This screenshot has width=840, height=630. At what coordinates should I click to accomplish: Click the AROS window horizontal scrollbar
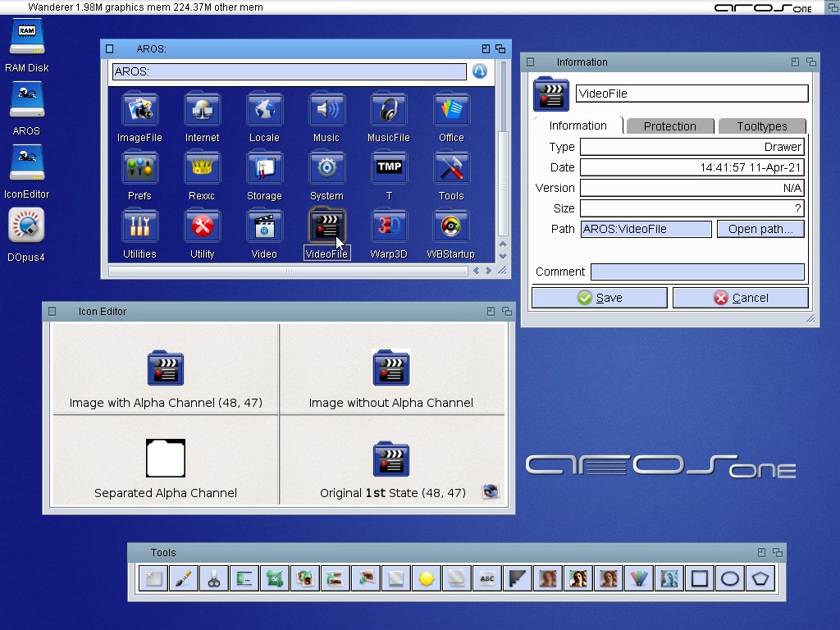pyautogui.click(x=288, y=271)
